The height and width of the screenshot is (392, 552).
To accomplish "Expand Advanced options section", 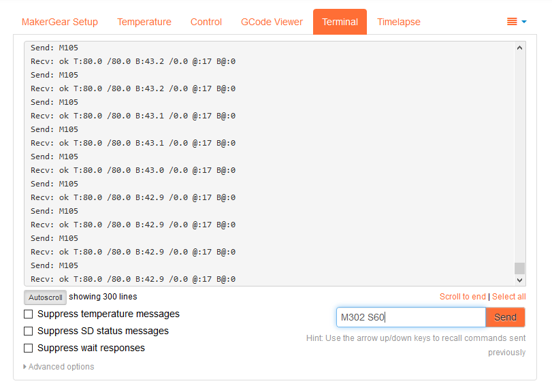I will 59,367.
